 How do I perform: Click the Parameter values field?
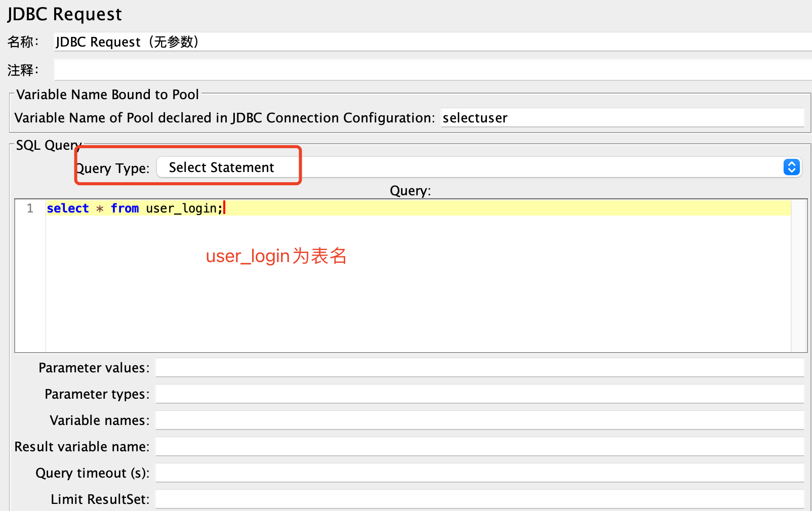(x=479, y=368)
